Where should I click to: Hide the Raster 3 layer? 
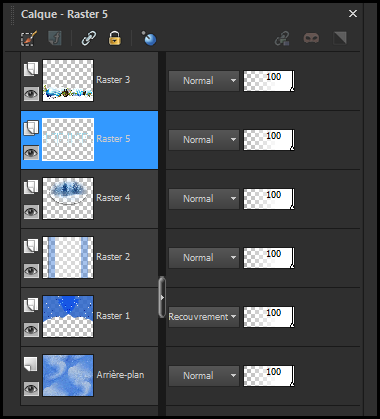tap(31, 94)
